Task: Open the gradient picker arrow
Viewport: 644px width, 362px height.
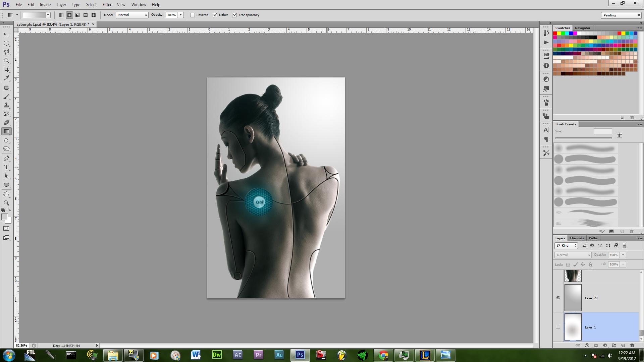Action: coord(48,15)
